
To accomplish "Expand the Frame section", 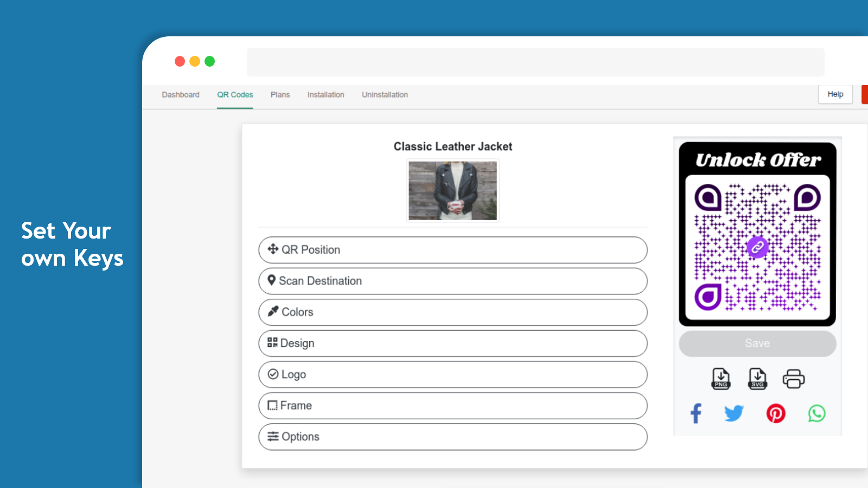I will tap(452, 406).
